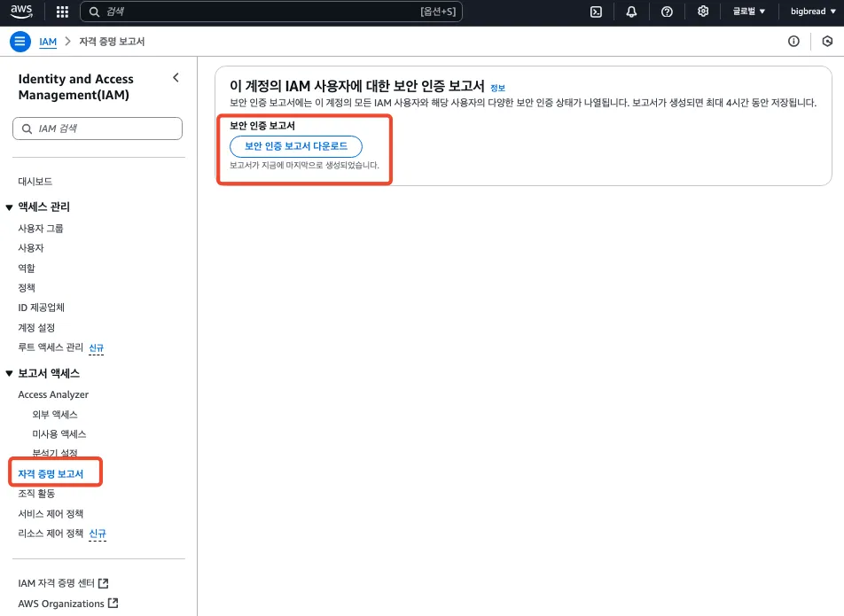Open 외부 액세스 under Access Analyzer
Image resolution: width=844 pixels, height=616 pixels.
point(55,415)
